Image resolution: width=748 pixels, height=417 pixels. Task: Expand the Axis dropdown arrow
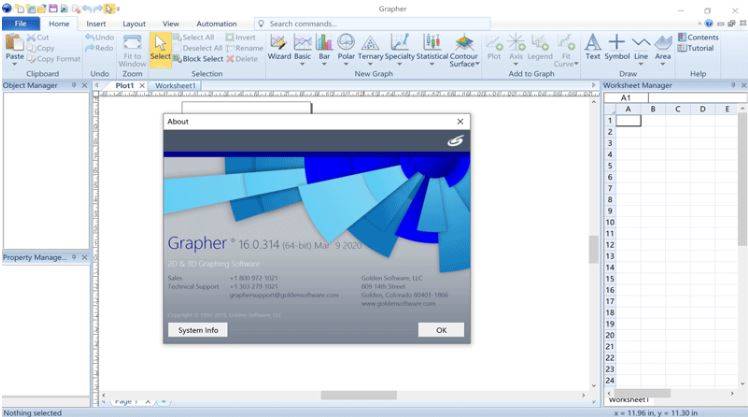coord(516,63)
